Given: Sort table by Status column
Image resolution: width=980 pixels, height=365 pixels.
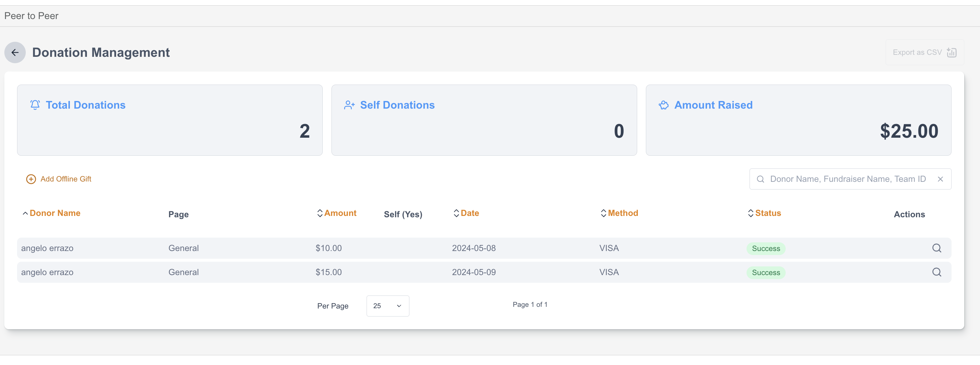Looking at the screenshot, I should [x=768, y=213].
